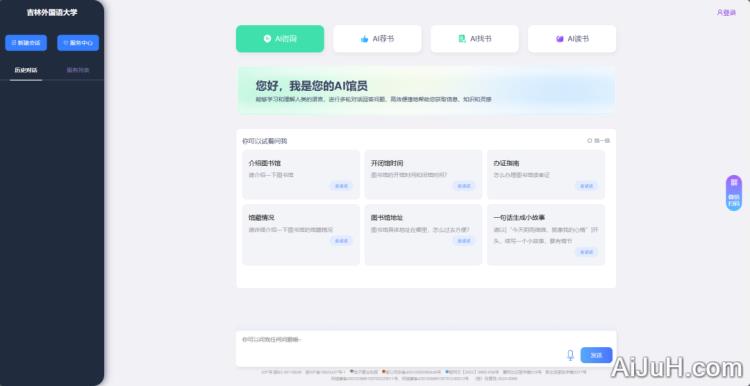Click the 登录 link at top right
This screenshot has height=386, width=750.
(x=726, y=13)
